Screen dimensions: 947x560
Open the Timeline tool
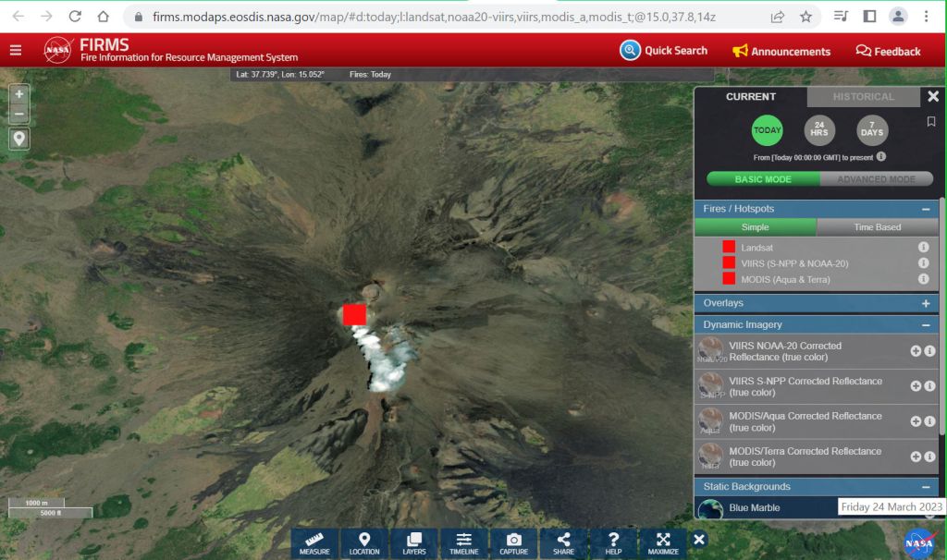[464, 543]
